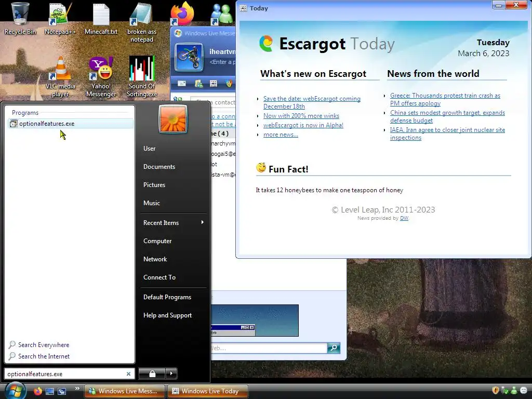Close the Today window

click(516, 5)
